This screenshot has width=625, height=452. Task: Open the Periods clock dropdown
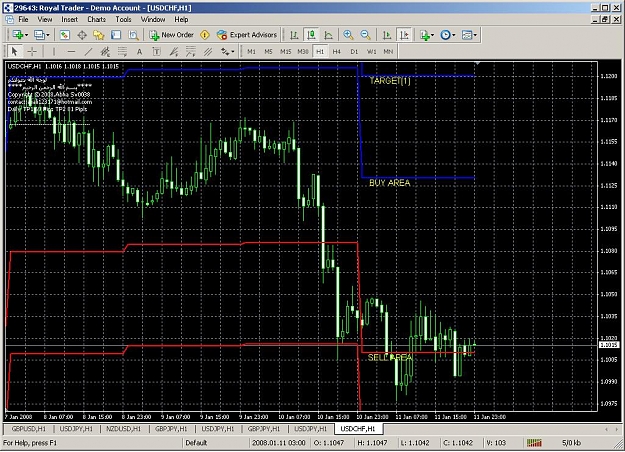pyautogui.click(x=448, y=35)
